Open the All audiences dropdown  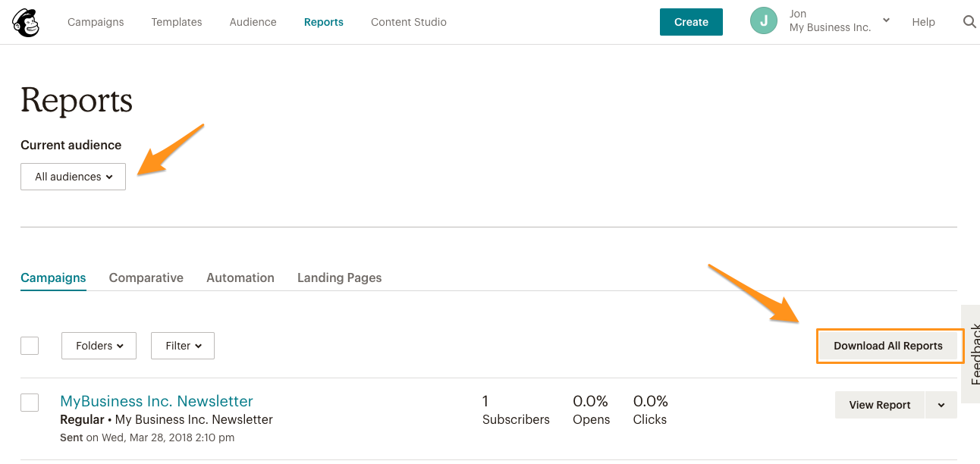tap(73, 177)
